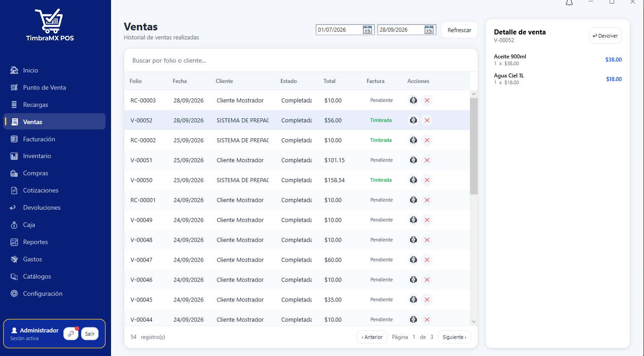Click the scrollbar down arrow in sales table
This screenshot has width=644, height=356.
click(x=474, y=322)
